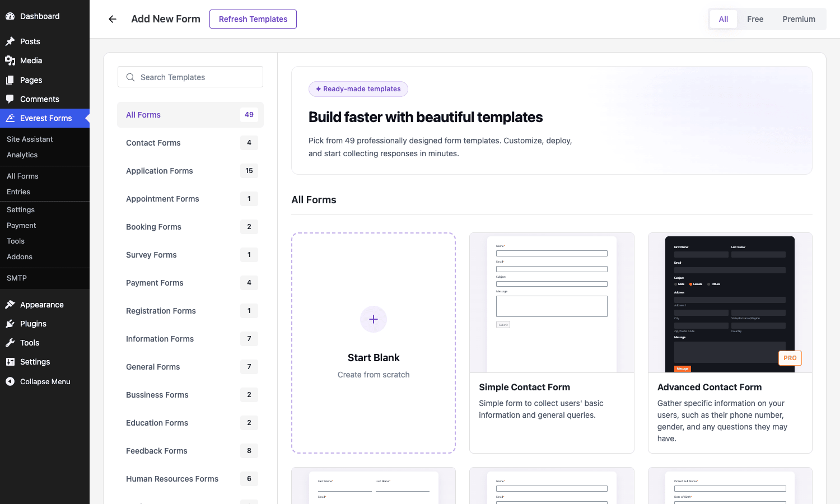Click the 15 count beside Application Forms
840x504 pixels.
coord(249,171)
